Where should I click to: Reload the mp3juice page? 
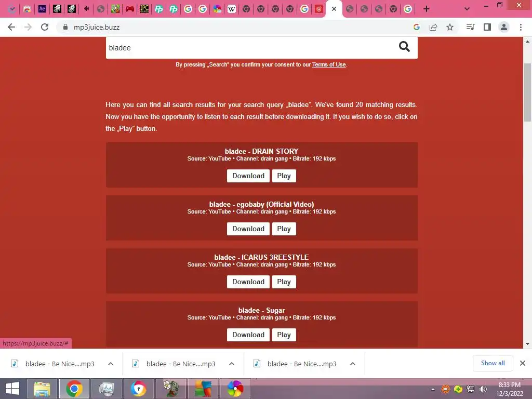point(45,27)
